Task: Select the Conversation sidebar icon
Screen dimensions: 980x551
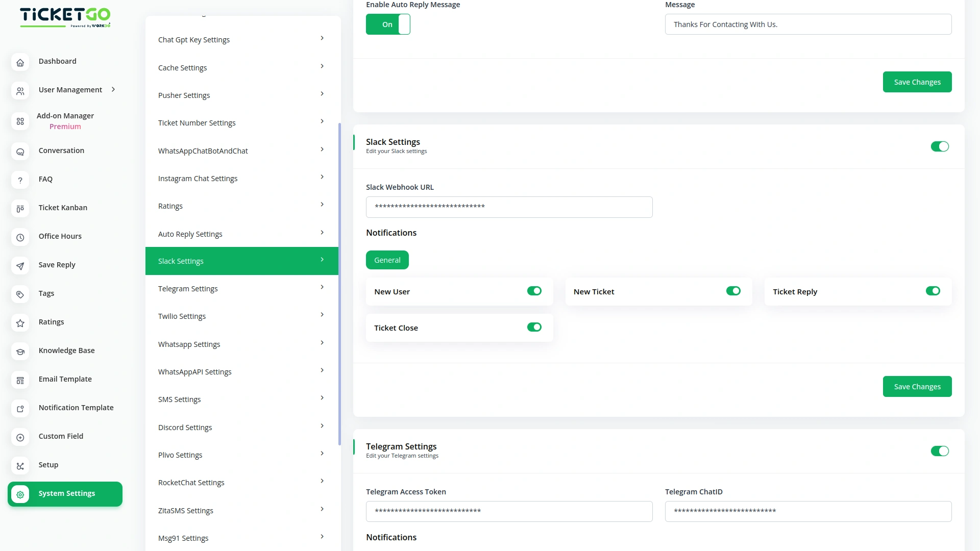Action: (20, 152)
